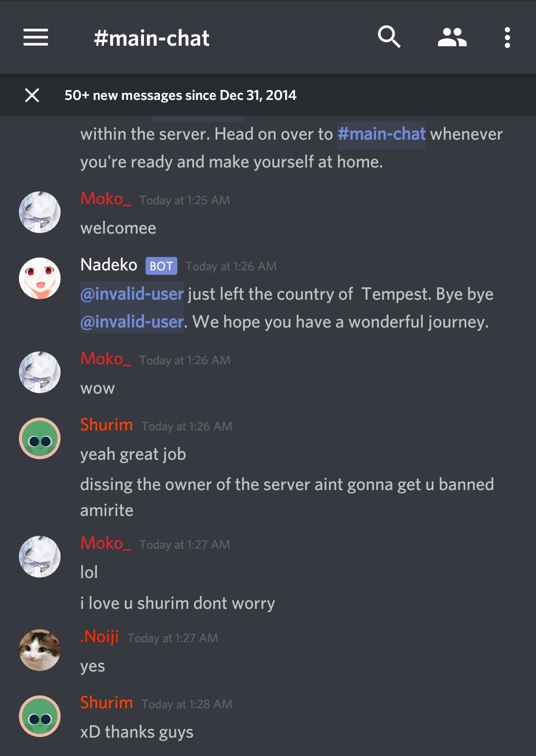
Task: Tap .Noiji username above 'yes'
Action: tap(99, 636)
